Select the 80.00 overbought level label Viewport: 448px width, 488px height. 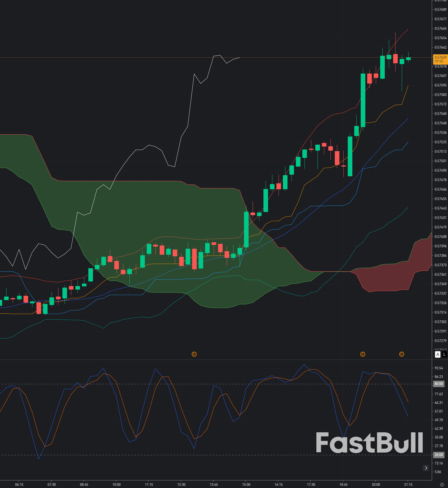[x=439, y=384]
